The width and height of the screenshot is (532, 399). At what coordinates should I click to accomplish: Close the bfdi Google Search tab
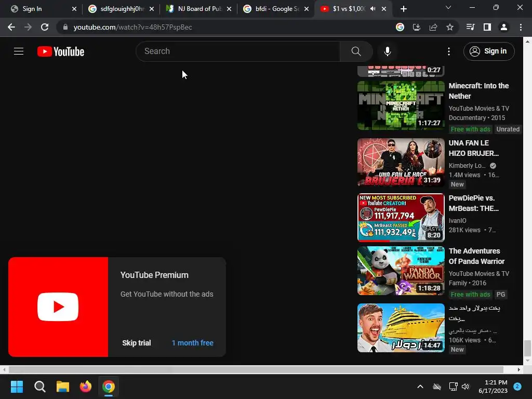[x=307, y=9]
